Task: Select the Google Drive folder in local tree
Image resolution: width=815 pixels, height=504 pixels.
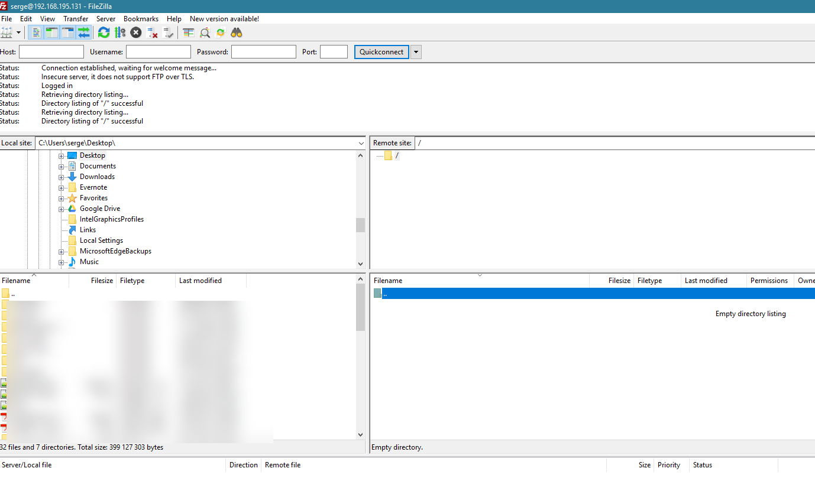Action: [x=100, y=209]
